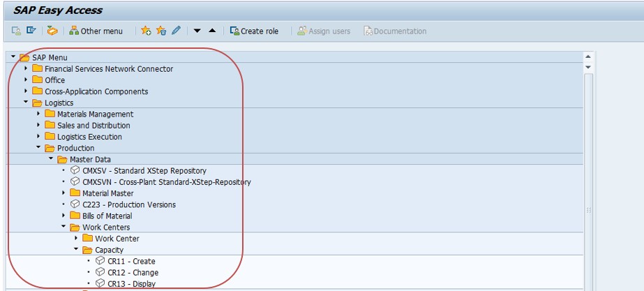Select C223 - Production Versions entry

(129, 204)
